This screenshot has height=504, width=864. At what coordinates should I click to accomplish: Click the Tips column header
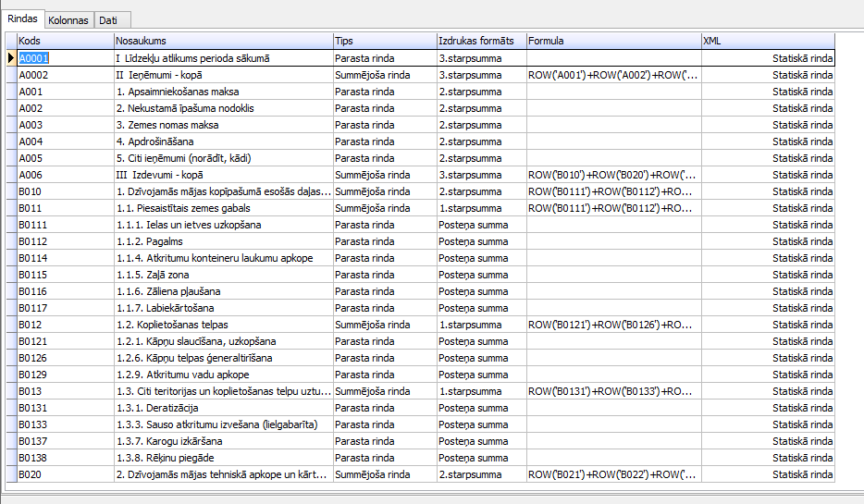pyautogui.click(x=383, y=42)
